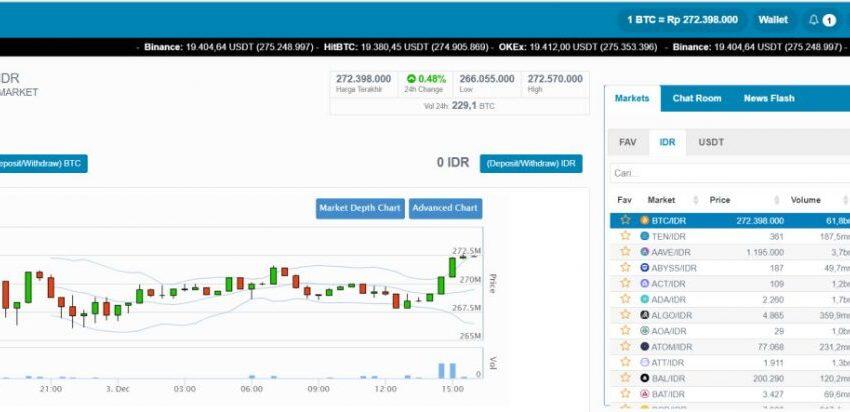This screenshot has width=850, height=412.
Task: Show the FAV markets tab
Action: click(628, 142)
